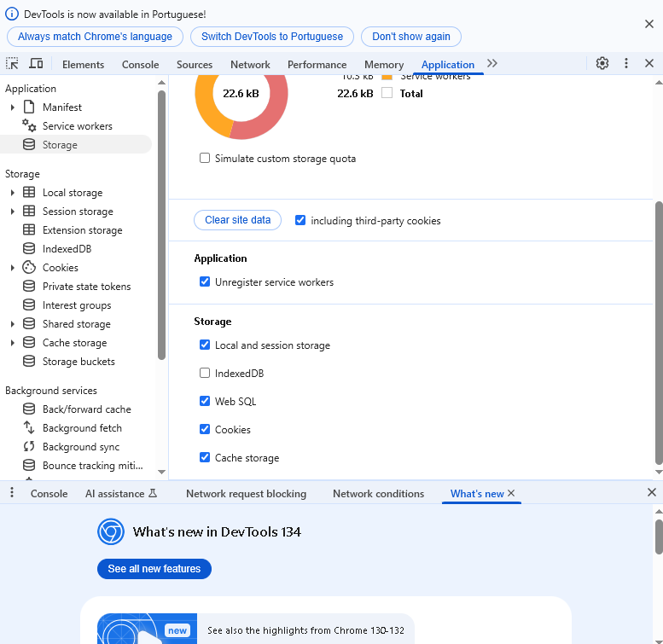Open the Network tab
Viewport: 663px width, 644px height.
250,65
